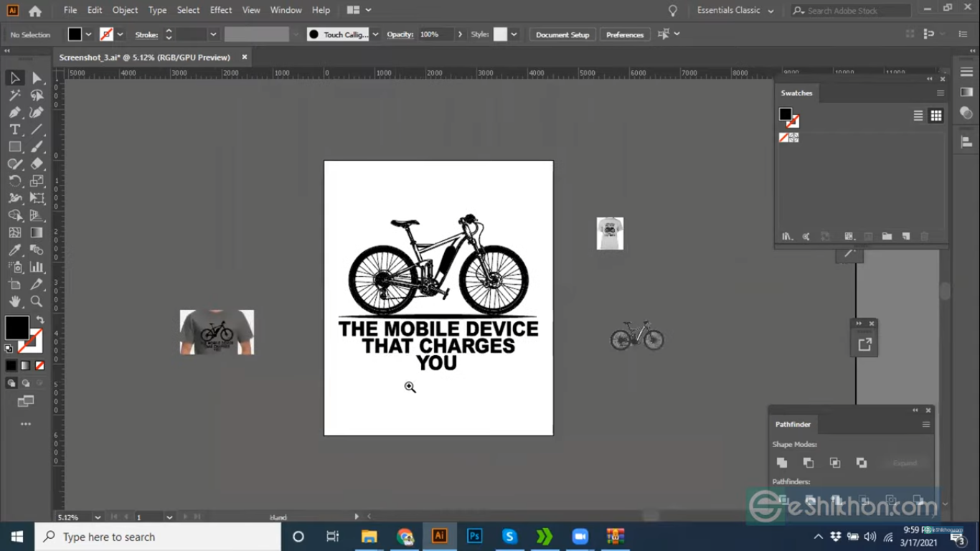Click the None swatch in Swatches panel

tap(784, 137)
